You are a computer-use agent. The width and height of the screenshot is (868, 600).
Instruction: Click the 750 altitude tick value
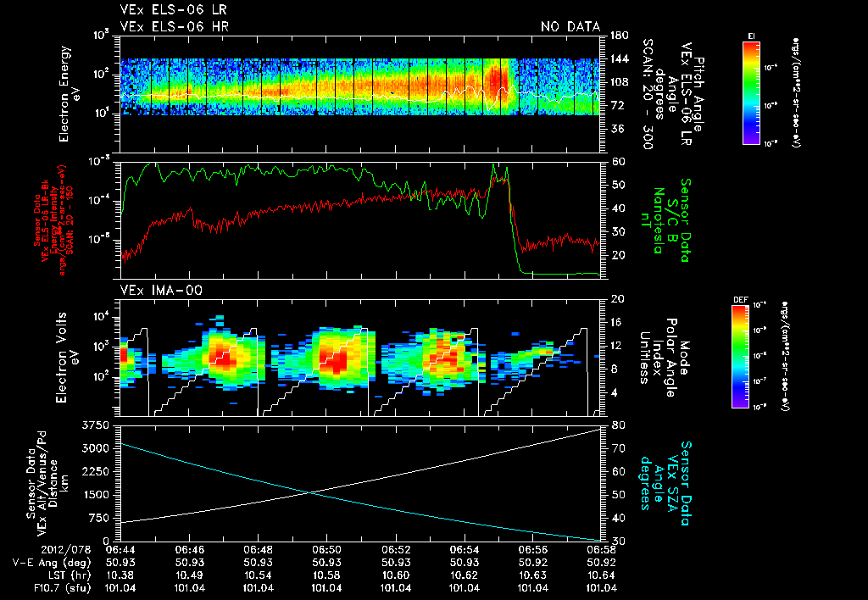[x=98, y=518]
